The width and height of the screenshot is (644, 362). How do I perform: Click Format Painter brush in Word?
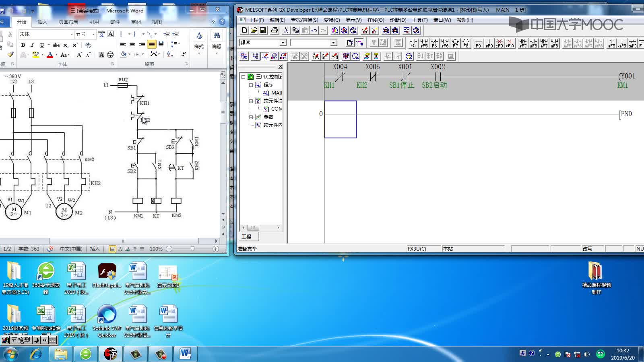click(x=10, y=54)
